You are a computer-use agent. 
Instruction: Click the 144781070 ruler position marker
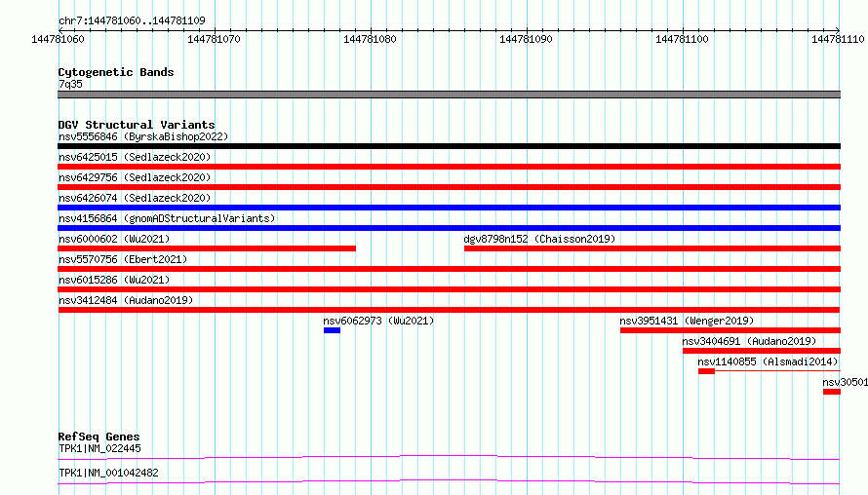pos(214,39)
